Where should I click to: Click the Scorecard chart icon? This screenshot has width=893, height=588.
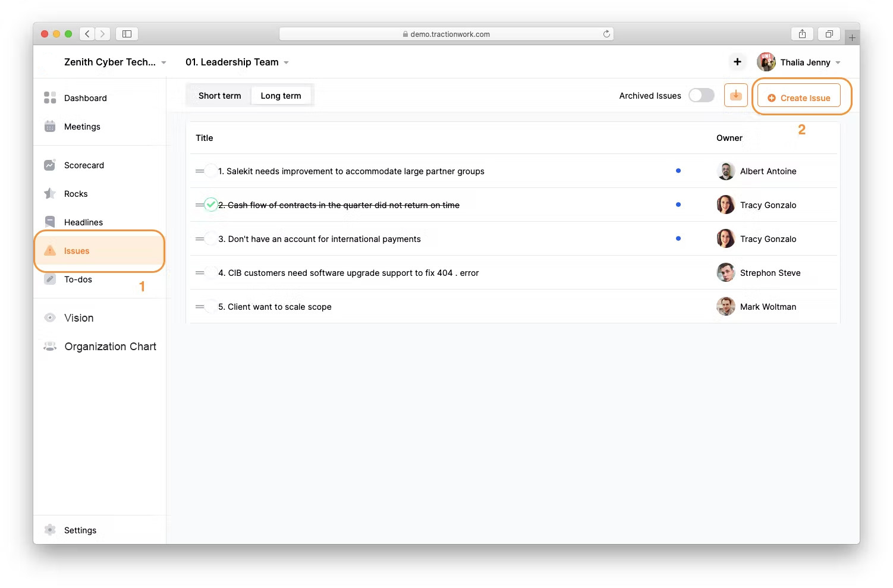click(x=50, y=165)
